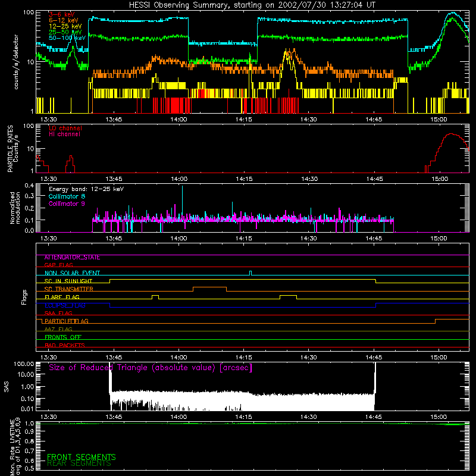Click the HESSI Observing Summary title text

click(x=252, y=5)
